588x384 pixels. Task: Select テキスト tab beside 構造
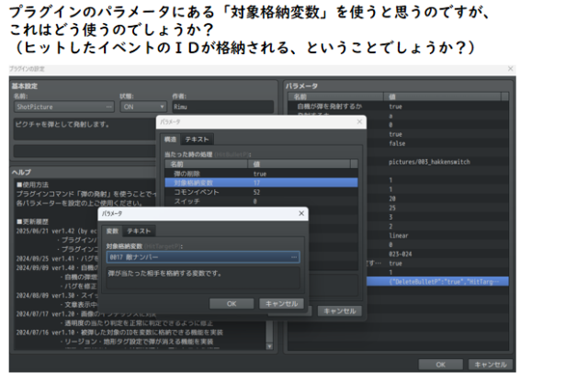197,139
